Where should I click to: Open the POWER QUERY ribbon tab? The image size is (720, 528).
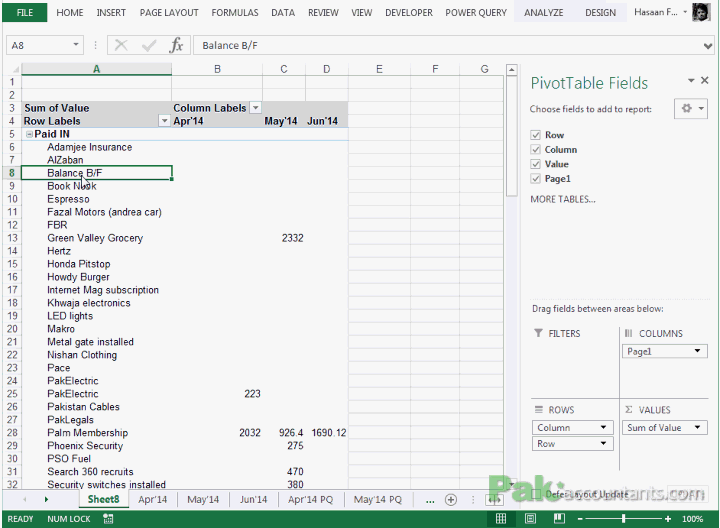[x=476, y=13]
